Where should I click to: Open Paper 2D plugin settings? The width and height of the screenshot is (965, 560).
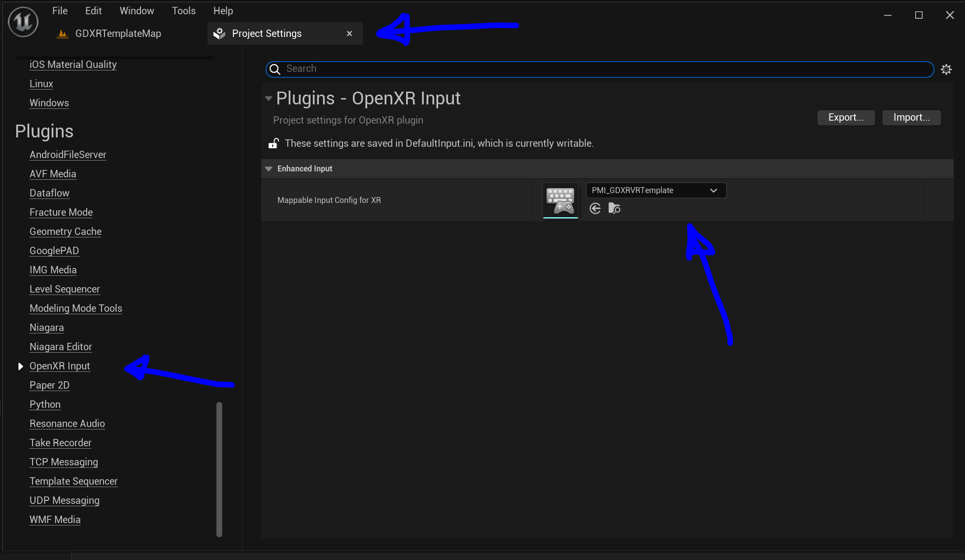49,385
